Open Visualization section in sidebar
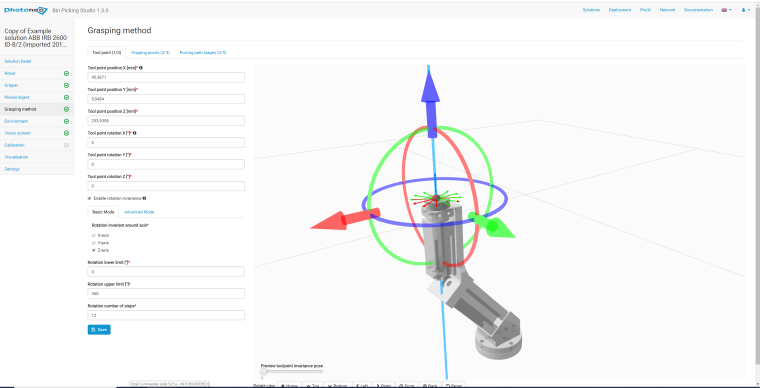The width and height of the screenshot is (760, 388). point(37,157)
